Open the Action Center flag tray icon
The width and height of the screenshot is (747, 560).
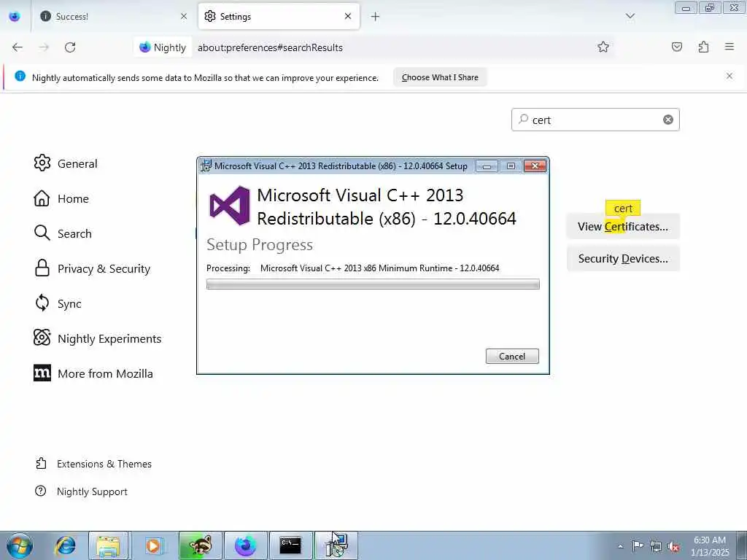click(638, 545)
